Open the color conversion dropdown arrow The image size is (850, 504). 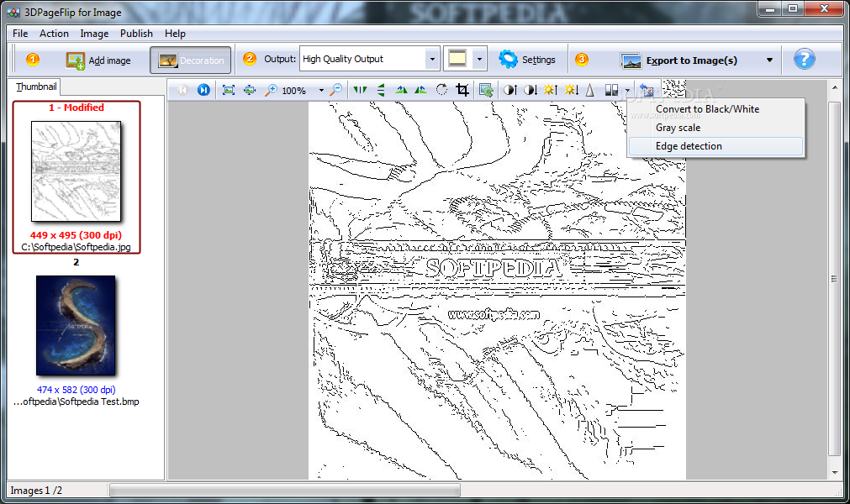(x=627, y=91)
